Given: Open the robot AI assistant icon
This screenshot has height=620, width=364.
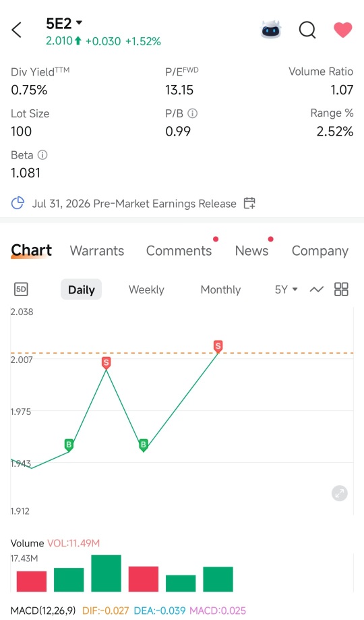Looking at the screenshot, I should tap(271, 30).
